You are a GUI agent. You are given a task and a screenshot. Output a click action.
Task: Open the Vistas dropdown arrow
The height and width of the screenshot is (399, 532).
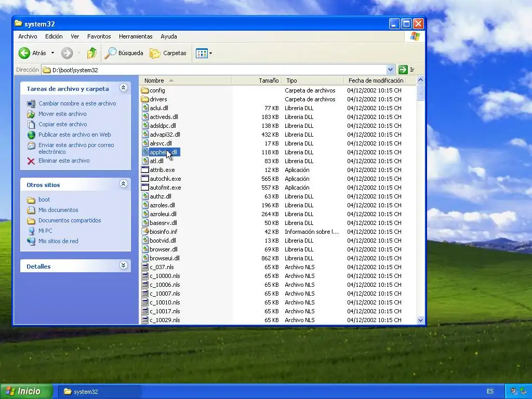click(x=211, y=54)
